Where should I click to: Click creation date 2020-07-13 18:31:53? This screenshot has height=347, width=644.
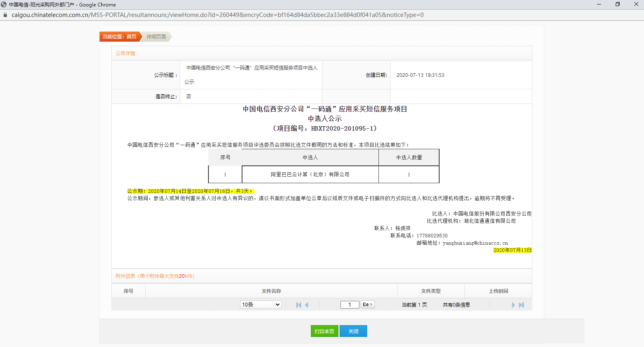click(421, 75)
